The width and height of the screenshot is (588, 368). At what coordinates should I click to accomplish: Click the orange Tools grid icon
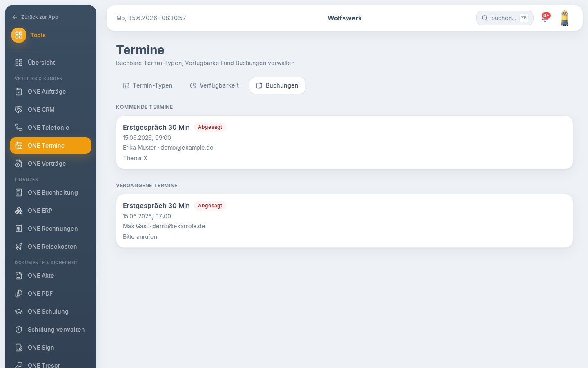[19, 35]
